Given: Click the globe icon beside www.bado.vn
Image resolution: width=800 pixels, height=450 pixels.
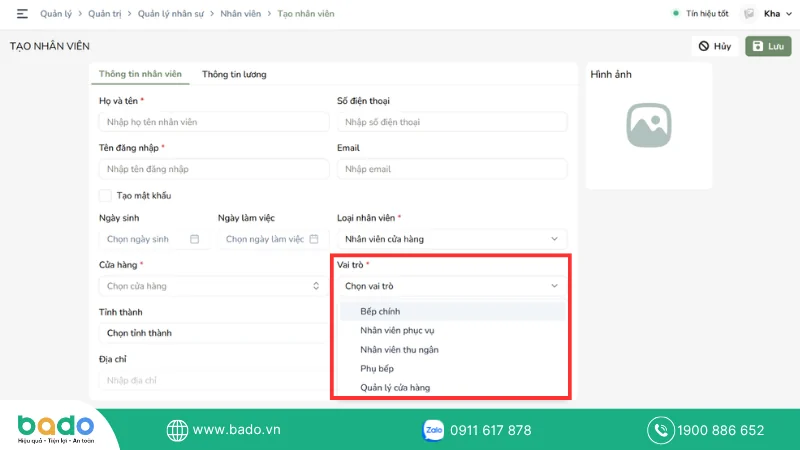Looking at the screenshot, I should tap(177, 430).
